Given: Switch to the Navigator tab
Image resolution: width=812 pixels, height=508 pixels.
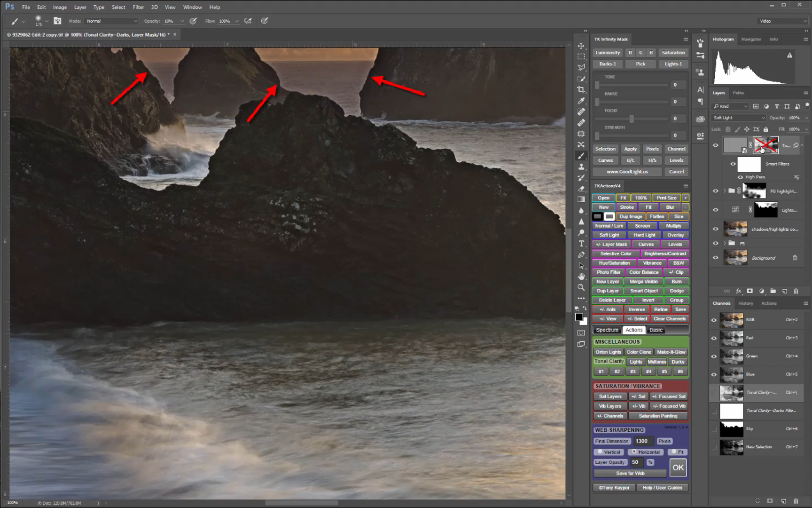Looking at the screenshot, I should (x=751, y=40).
